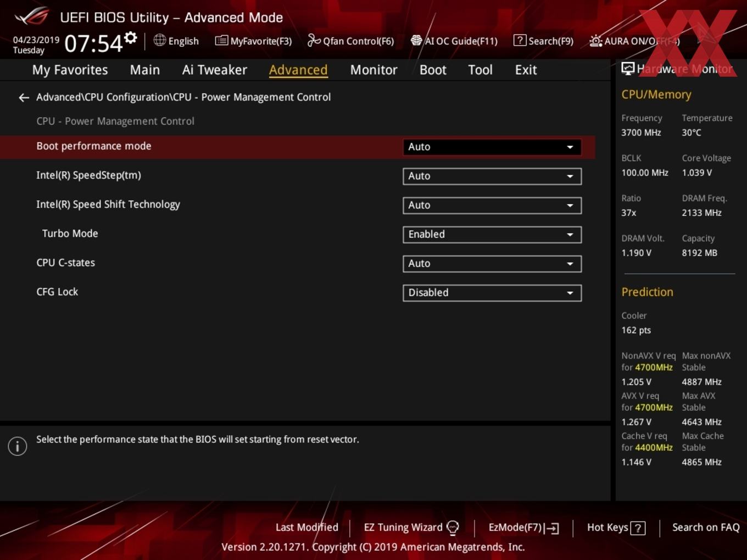747x560 pixels.
Task: Click Hot Keys text
Action: coord(607,528)
